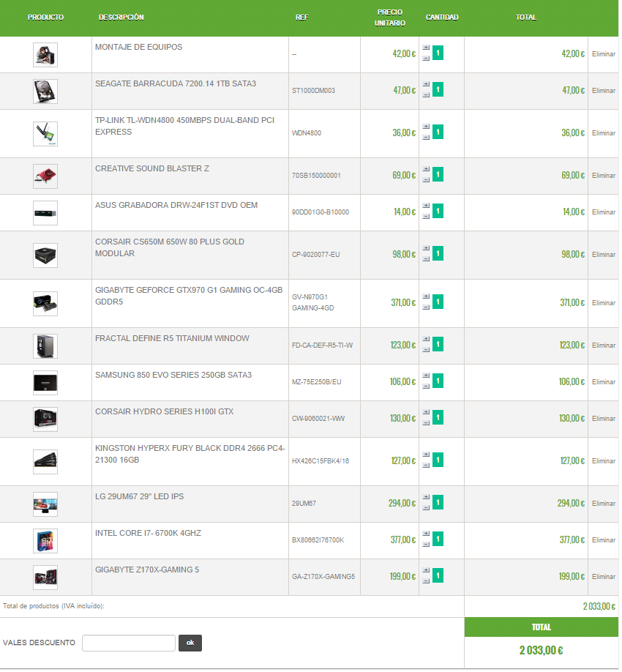Screen dimensions: 622x672
Task: Open the Corsair Hydro H100i GTX thumbnail
Action: tap(45, 419)
